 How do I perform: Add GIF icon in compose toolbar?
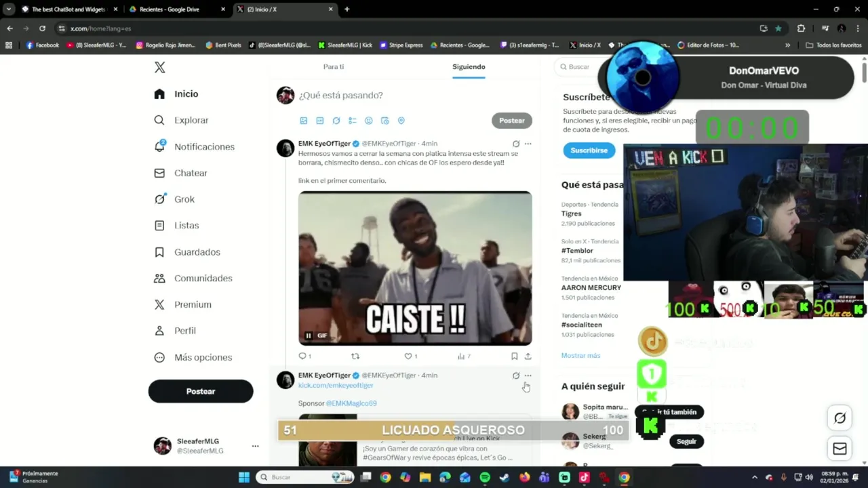coord(320,121)
